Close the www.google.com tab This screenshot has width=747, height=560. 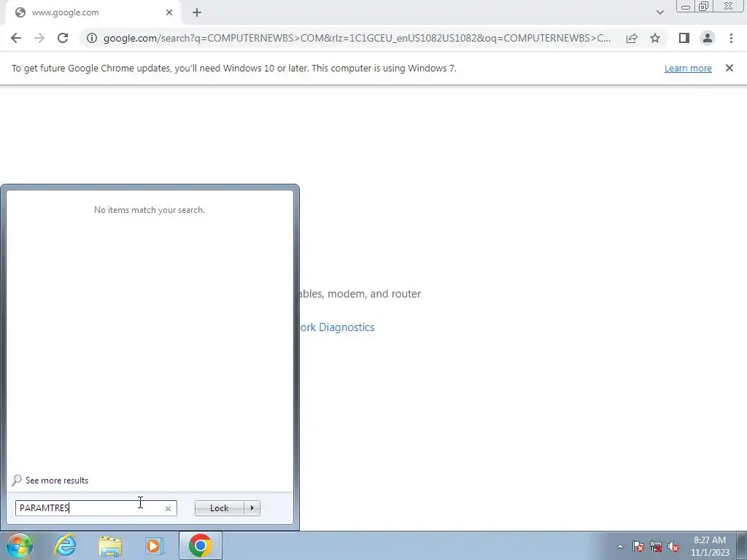(169, 13)
